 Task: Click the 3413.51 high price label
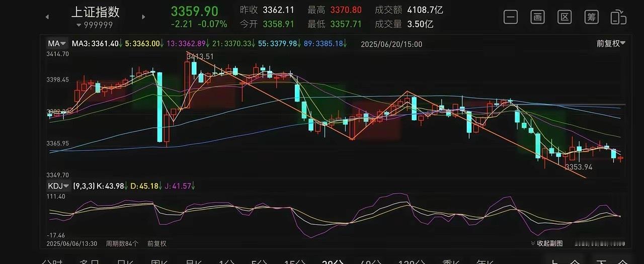tap(200, 57)
